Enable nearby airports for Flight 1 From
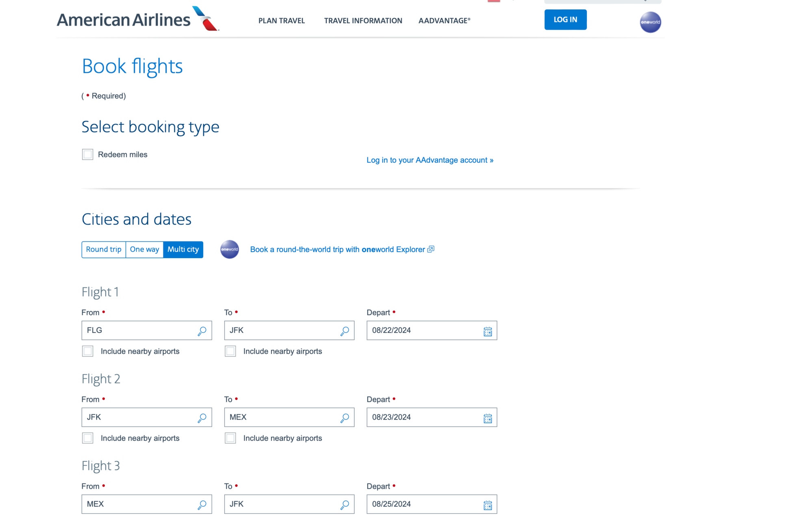Screen dimensions: 812x518 (x=87, y=351)
